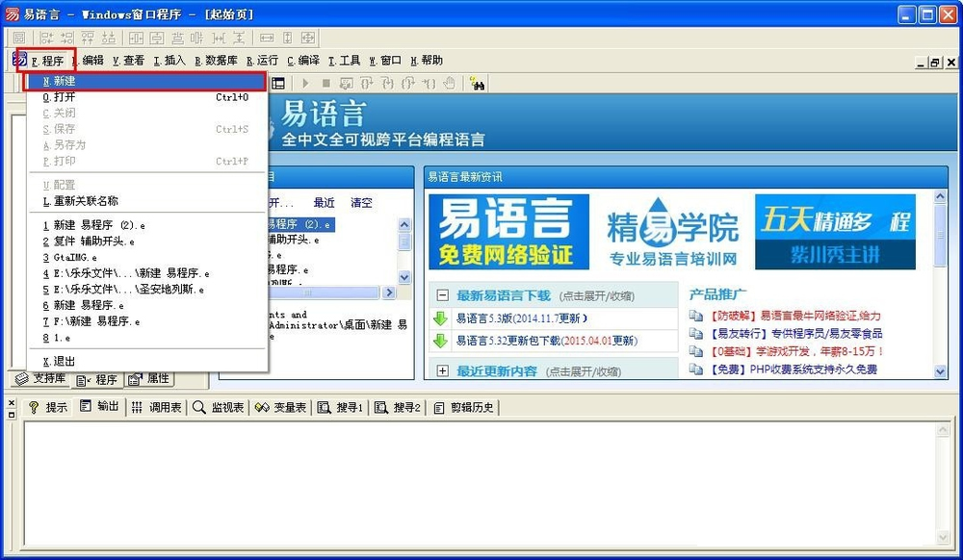Image resolution: width=963 pixels, height=560 pixels.
Task: Click green download arrow beside 5.32更新包下载
Action: tap(440, 341)
